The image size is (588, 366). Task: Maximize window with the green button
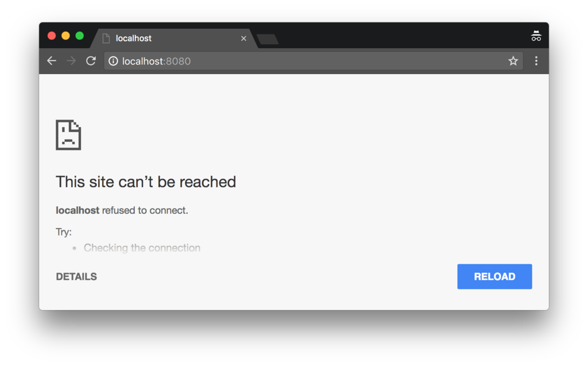tap(79, 36)
